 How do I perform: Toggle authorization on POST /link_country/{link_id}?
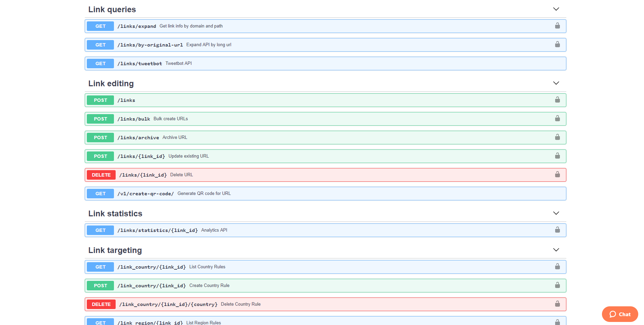(x=557, y=285)
